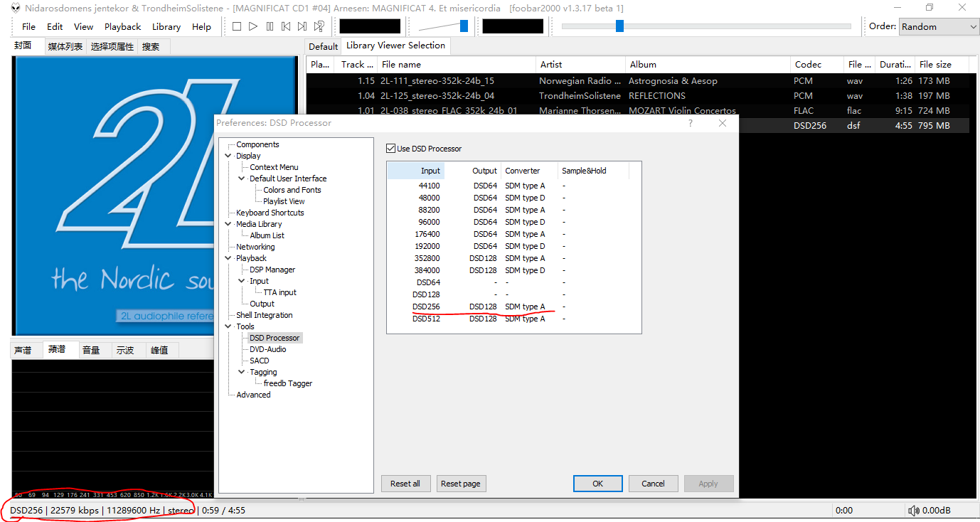Skip to the next track
Viewport: 980px width, 522px height.
click(x=302, y=26)
